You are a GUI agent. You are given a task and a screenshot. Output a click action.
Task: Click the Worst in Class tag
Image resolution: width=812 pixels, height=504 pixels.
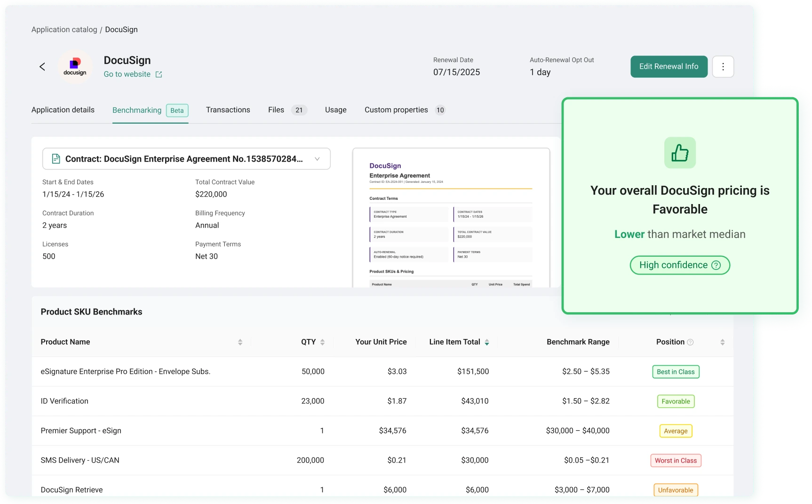676,461
